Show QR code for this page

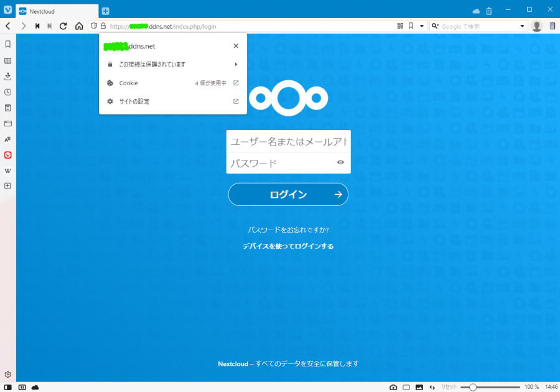pos(400,26)
